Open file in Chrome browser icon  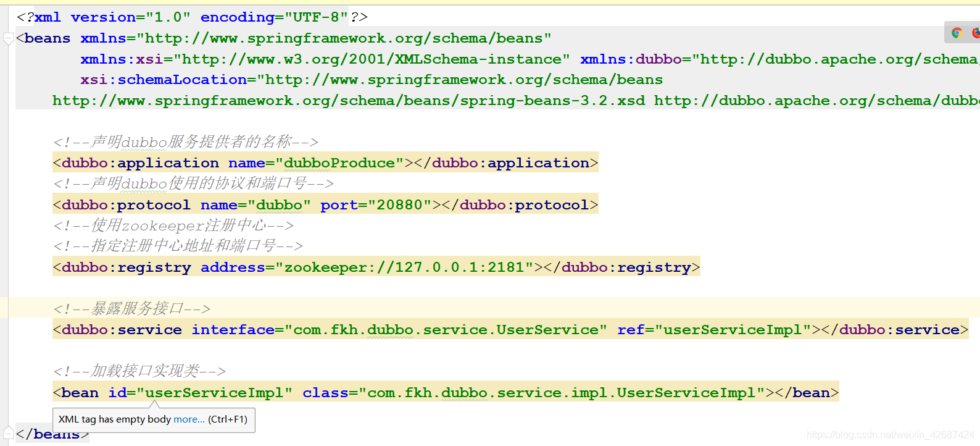point(957,33)
